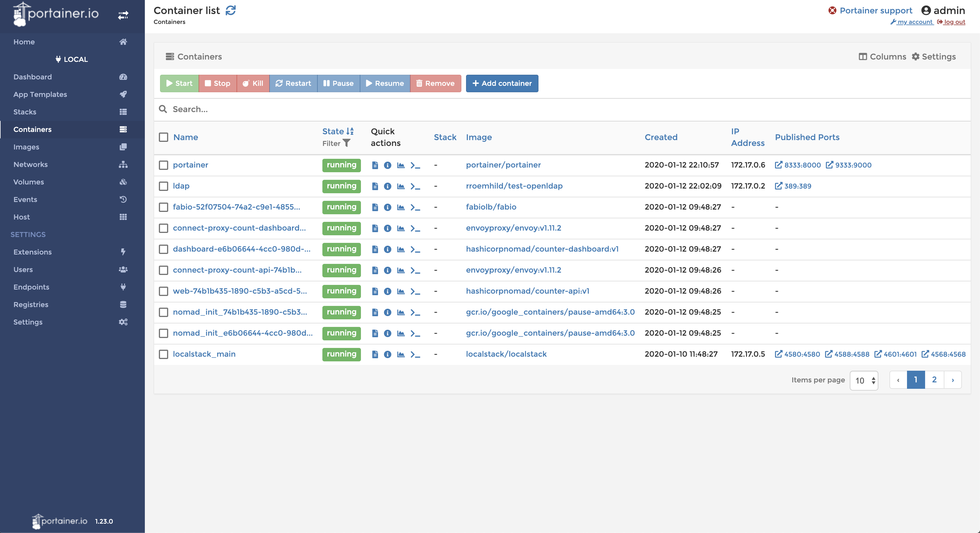Go to page 2 of containers
This screenshot has height=533, width=980.
click(x=934, y=380)
